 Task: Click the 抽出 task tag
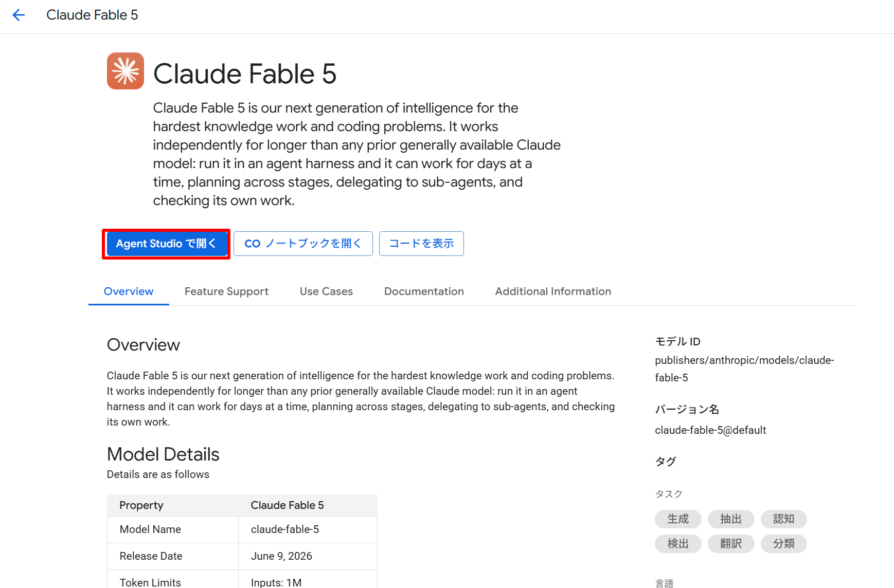point(731,519)
